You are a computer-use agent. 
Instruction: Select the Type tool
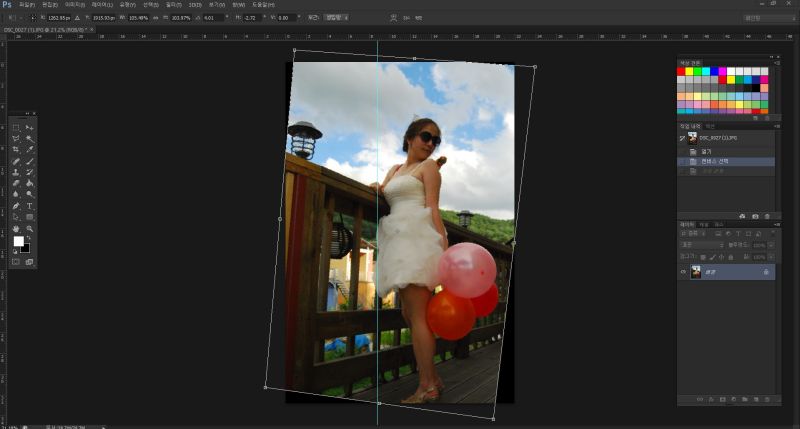click(30, 206)
